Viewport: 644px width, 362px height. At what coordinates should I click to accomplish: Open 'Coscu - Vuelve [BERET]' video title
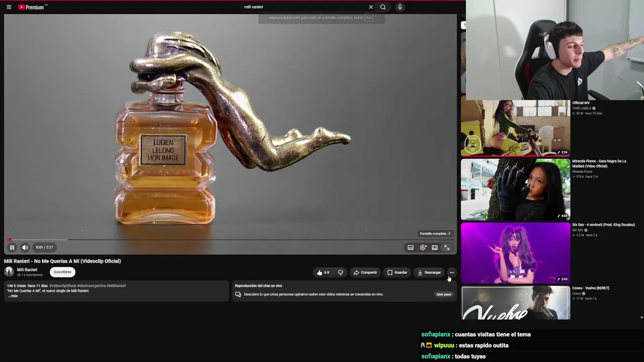[591, 288]
